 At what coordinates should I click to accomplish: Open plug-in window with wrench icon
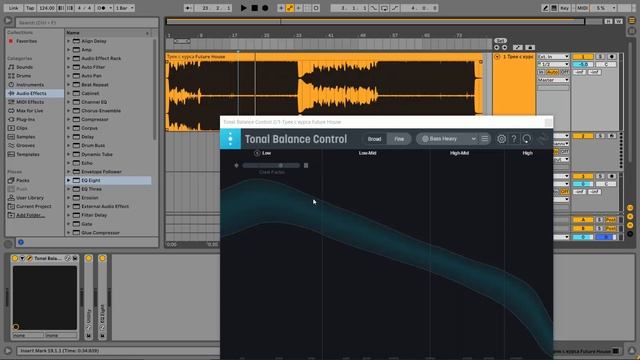[29, 258]
